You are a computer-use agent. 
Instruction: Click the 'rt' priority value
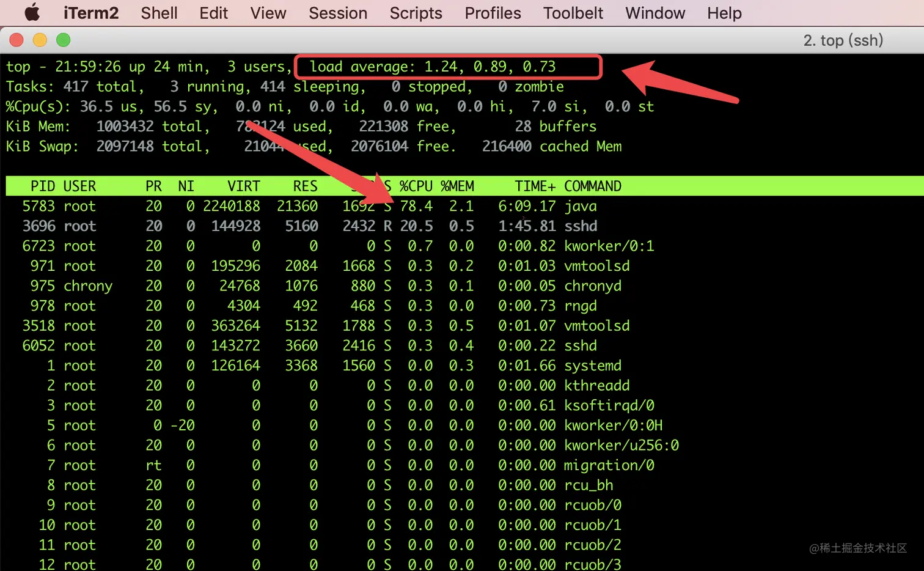tap(153, 465)
